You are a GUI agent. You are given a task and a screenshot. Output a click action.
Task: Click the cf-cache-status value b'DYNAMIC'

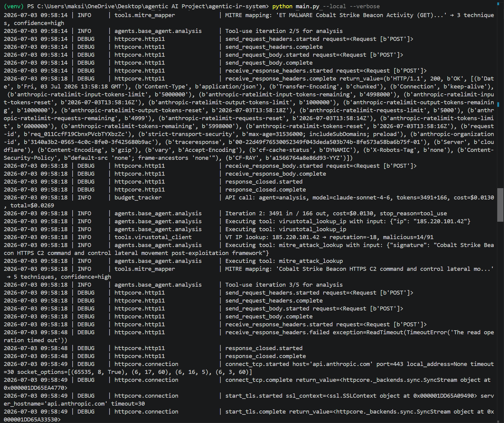click(x=338, y=150)
